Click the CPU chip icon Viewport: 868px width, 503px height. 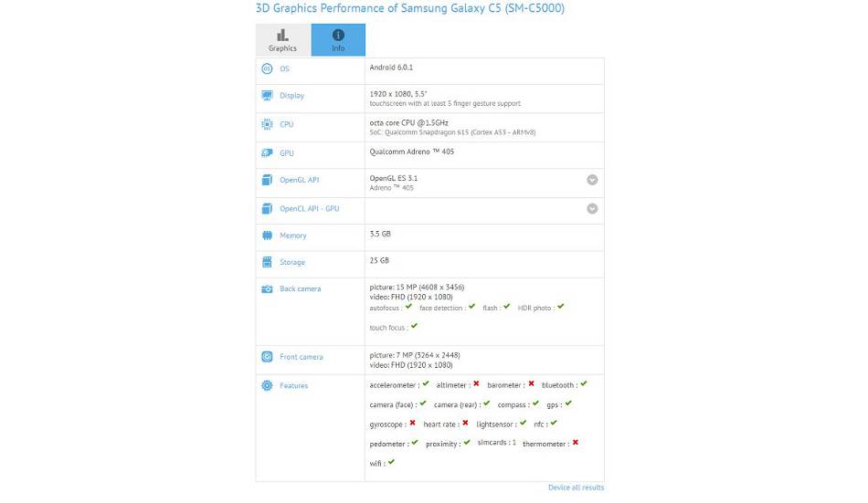(x=267, y=124)
